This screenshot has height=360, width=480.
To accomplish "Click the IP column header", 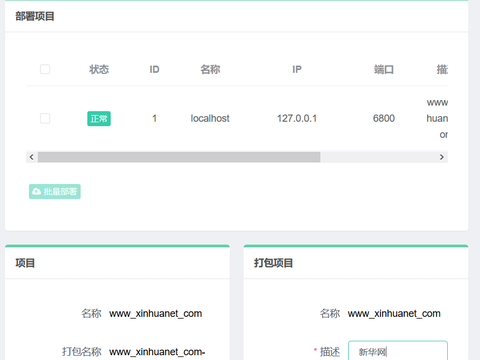I will pos(297,69).
